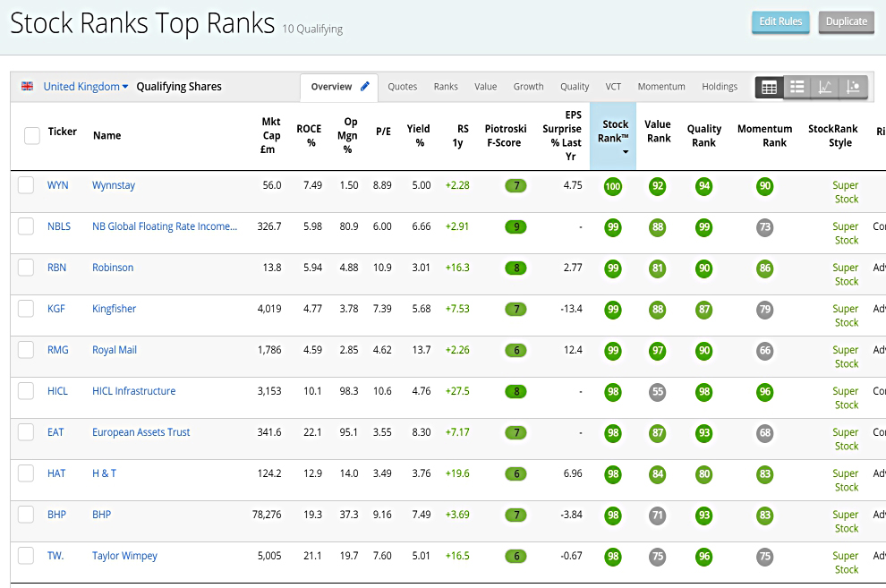The image size is (886, 588).
Task: Click Robinson Momentum Rank 86 badge
Action: pos(764,268)
